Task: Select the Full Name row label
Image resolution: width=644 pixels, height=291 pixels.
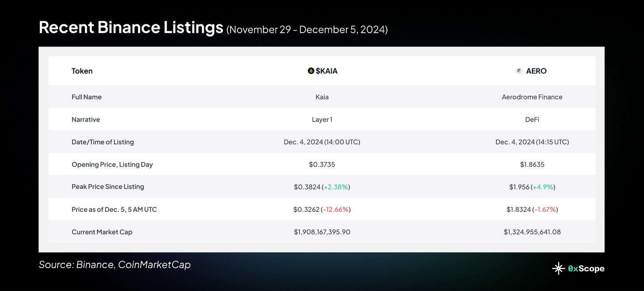Action: [x=87, y=97]
